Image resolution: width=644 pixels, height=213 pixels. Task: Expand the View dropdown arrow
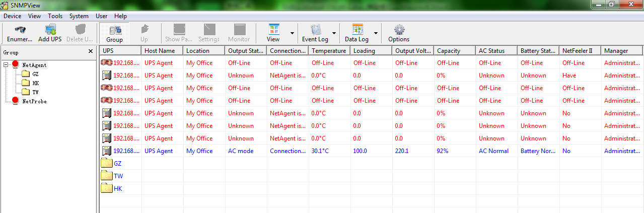pyautogui.click(x=292, y=34)
